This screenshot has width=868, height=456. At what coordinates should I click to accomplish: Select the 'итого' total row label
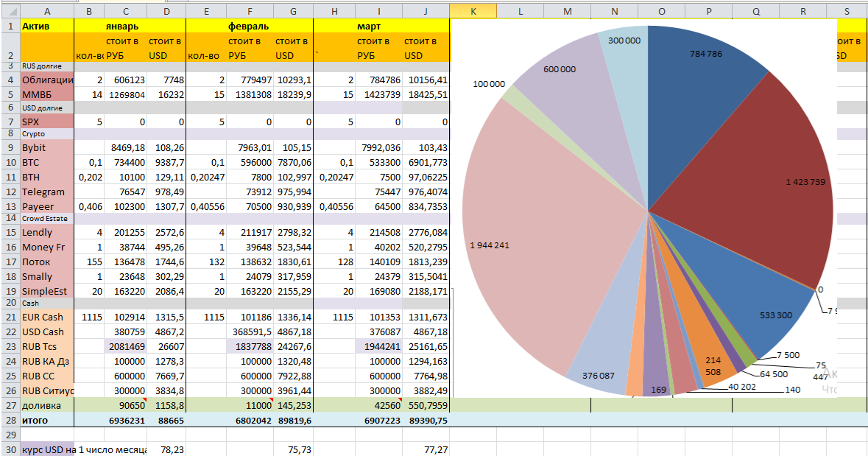(47, 420)
